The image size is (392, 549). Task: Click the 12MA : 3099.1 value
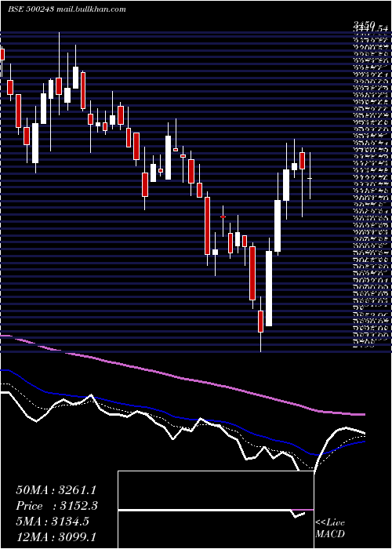56,537
